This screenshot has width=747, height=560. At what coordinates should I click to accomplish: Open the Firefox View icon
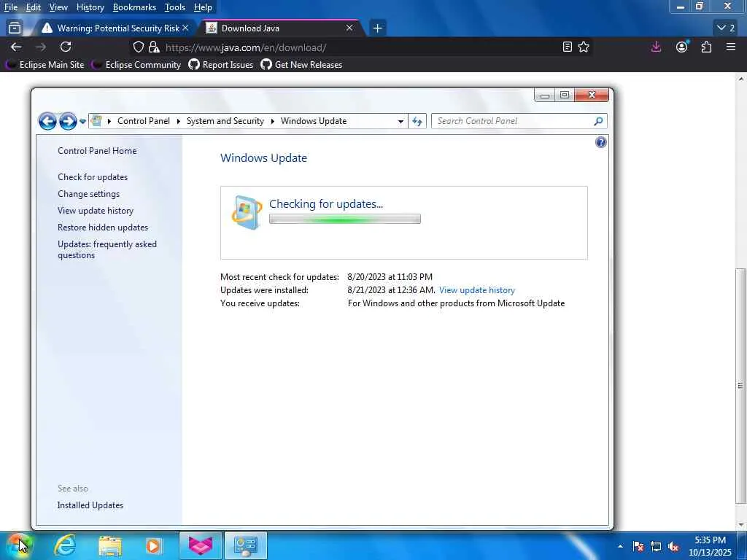pos(15,28)
